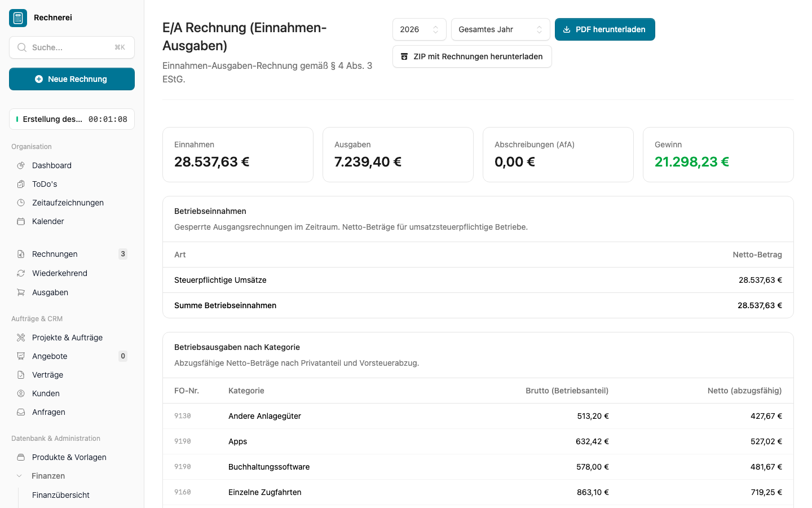Viewport: 812px width, 508px height.
Task: Collapse the Finanzen section chevron
Action: [19, 476]
